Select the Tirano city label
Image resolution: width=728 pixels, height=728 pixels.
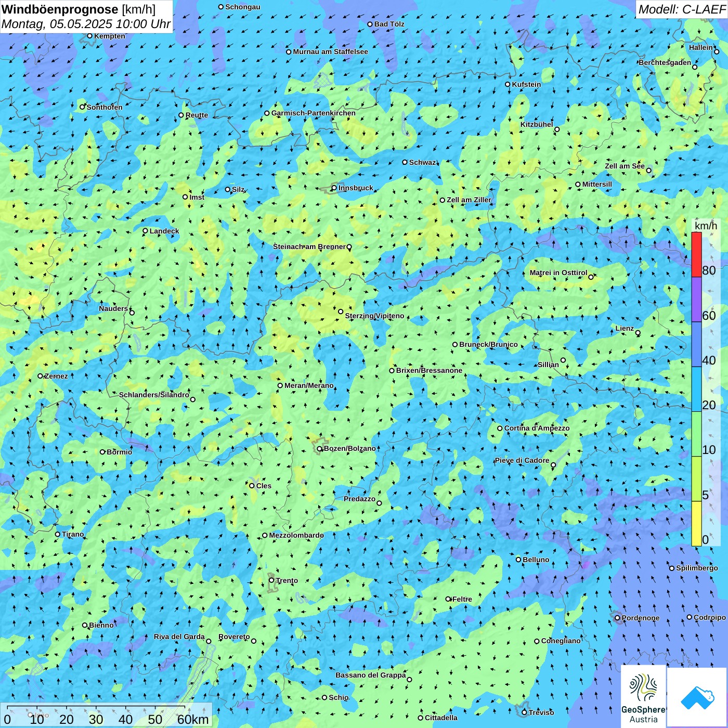tap(73, 534)
